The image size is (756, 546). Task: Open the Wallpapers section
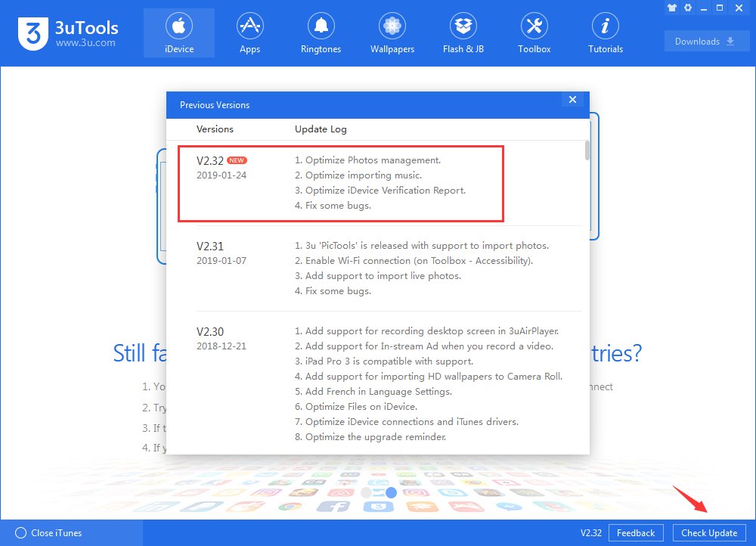pyautogui.click(x=392, y=33)
